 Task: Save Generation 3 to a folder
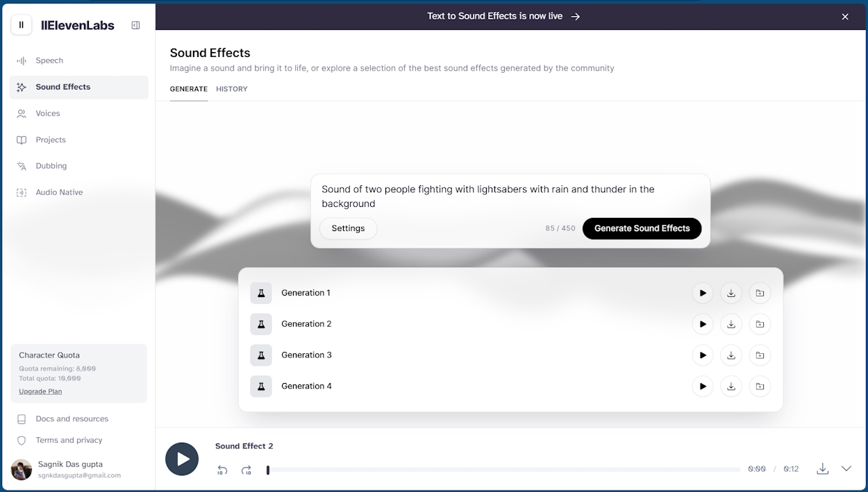pyautogui.click(x=760, y=355)
